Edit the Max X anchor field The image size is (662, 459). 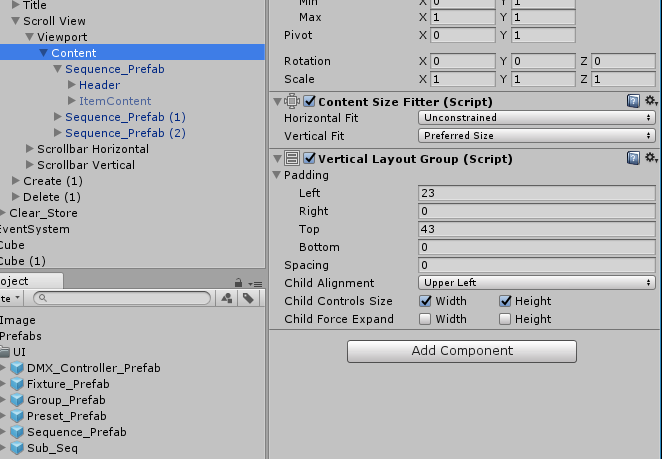coord(463,17)
